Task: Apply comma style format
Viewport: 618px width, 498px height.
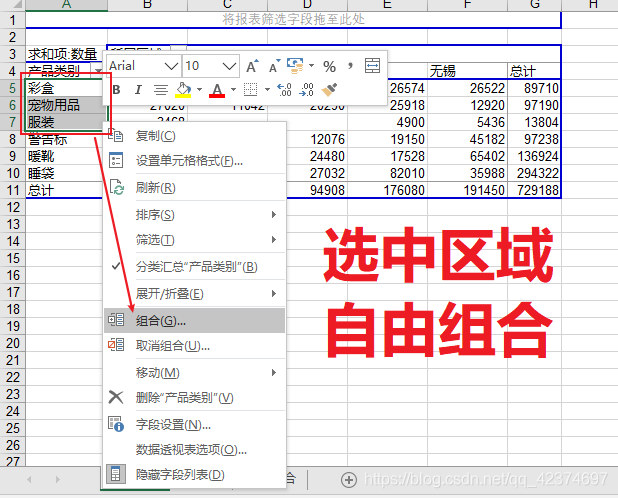Action: 350,65
